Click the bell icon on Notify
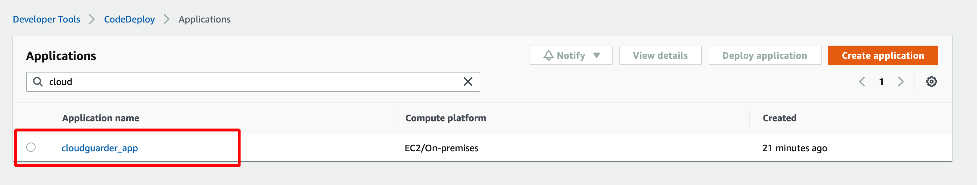 (548, 56)
